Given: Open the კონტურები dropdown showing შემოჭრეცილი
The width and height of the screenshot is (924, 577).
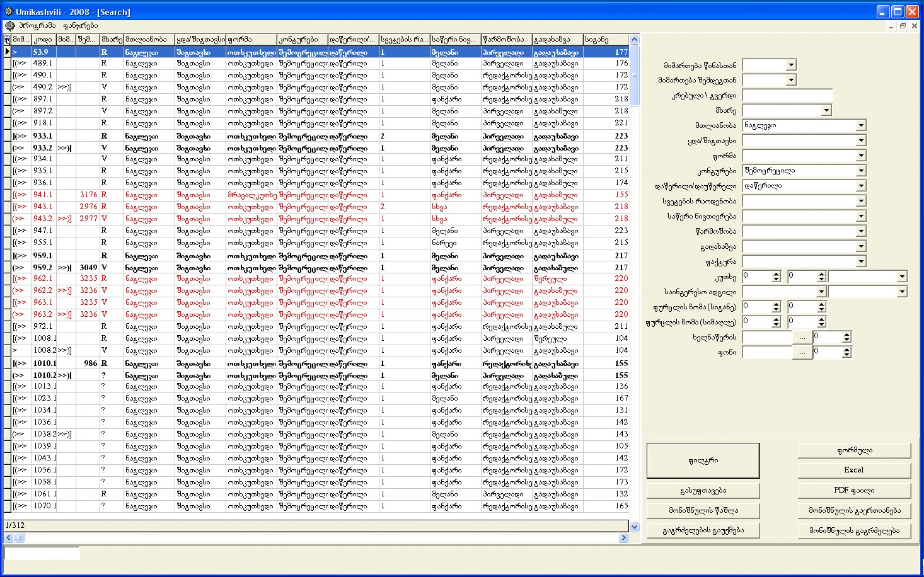Looking at the screenshot, I should click(861, 171).
